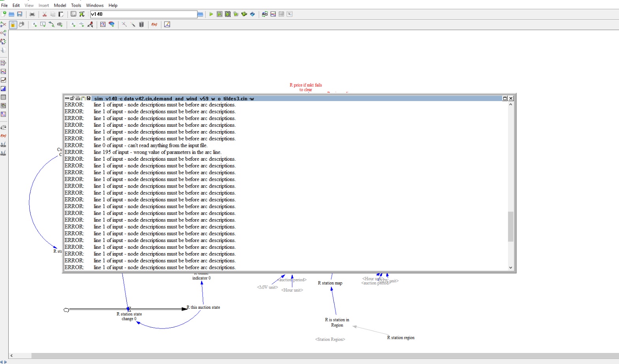This screenshot has height=364, width=619.
Task: Select '<Station Region>' shadow variable
Action: [330, 340]
